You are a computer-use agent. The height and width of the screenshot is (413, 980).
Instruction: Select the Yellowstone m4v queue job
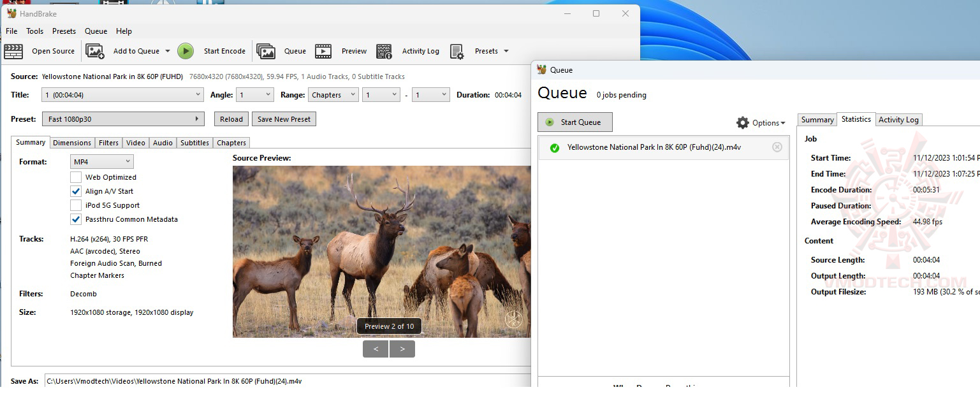pyautogui.click(x=663, y=147)
